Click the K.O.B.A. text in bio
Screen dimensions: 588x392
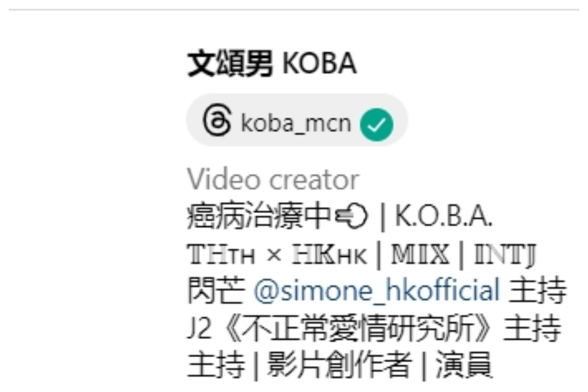click(444, 218)
